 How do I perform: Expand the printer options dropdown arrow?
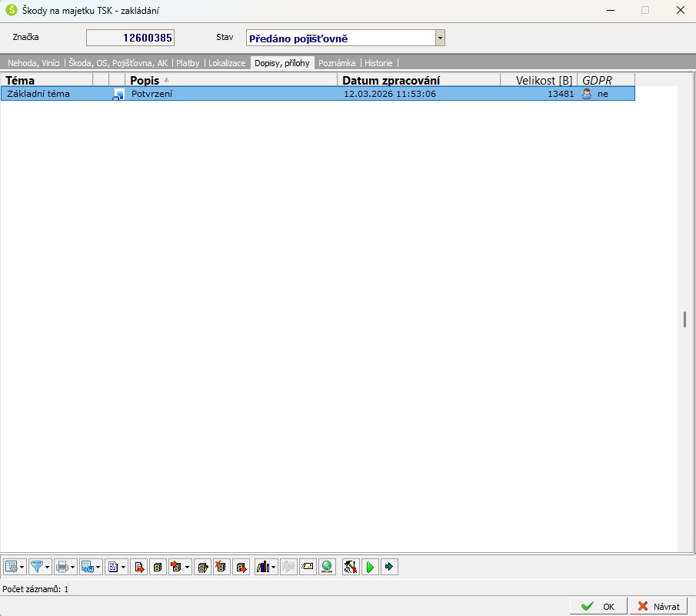[x=73, y=568]
